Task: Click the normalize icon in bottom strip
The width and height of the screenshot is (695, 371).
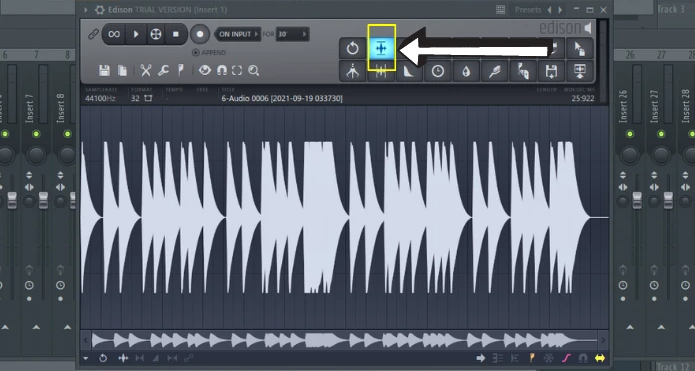Action: 123,358
